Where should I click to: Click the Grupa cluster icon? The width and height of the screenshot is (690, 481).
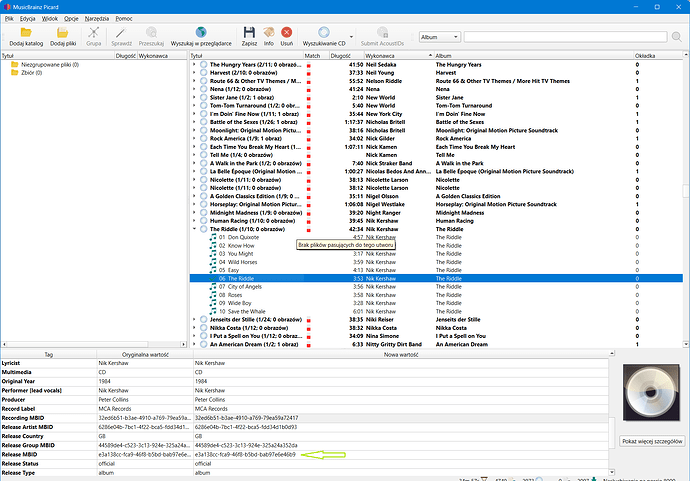(93, 33)
